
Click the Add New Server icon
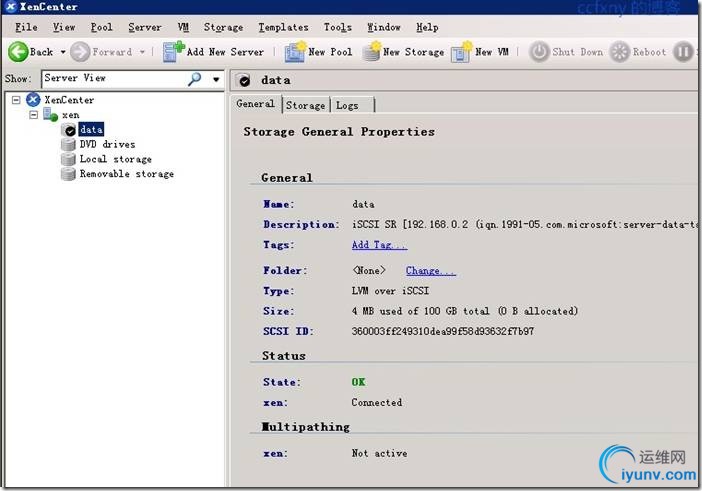[x=173, y=51]
